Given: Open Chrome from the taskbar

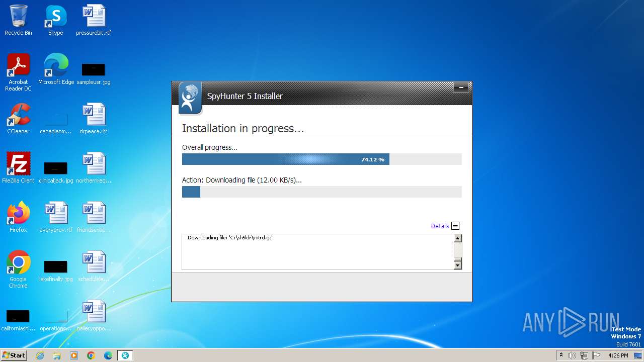Looking at the screenshot, I should coord(91,355).
